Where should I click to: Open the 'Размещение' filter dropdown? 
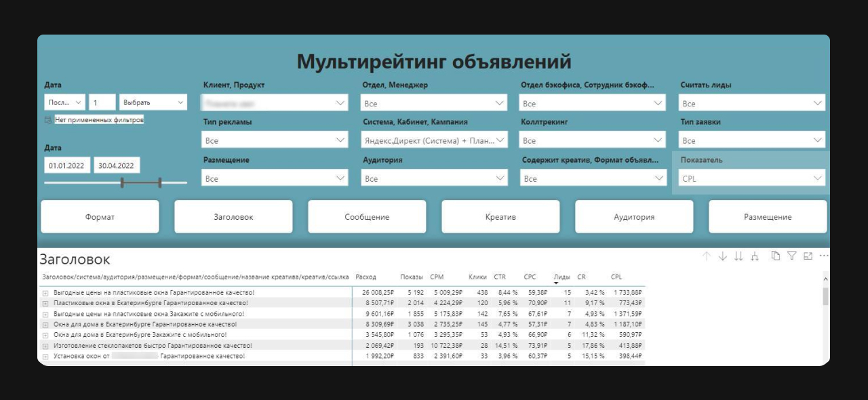275,178
